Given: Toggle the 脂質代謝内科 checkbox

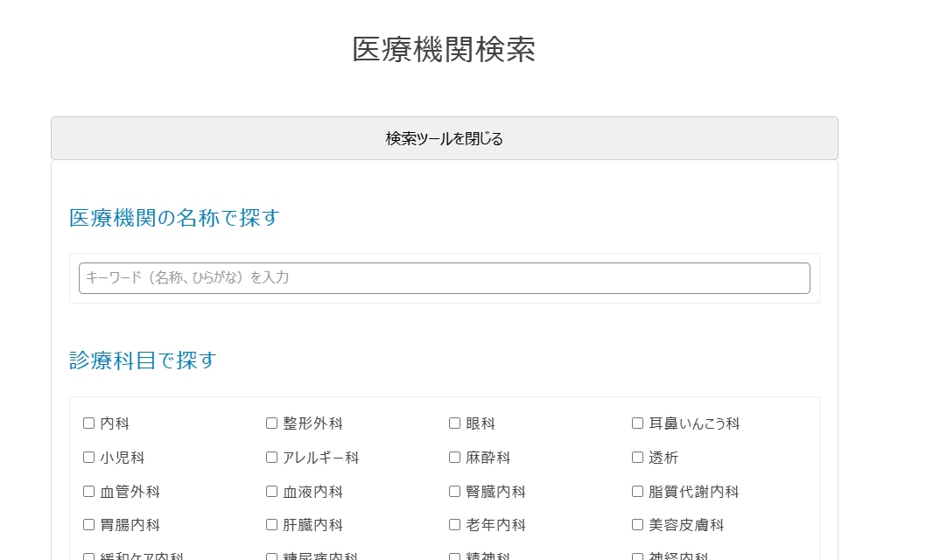Looking at the screenshot, I should [x=637, y=492].
